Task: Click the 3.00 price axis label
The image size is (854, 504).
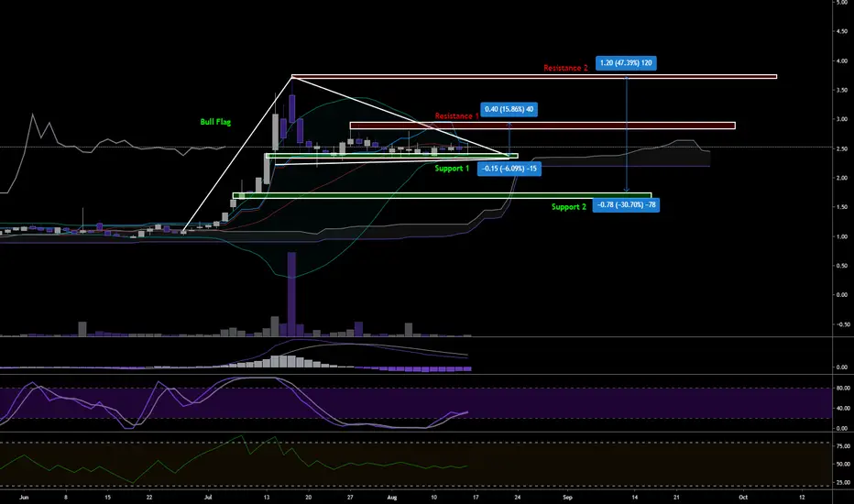Action: point(842,119)
